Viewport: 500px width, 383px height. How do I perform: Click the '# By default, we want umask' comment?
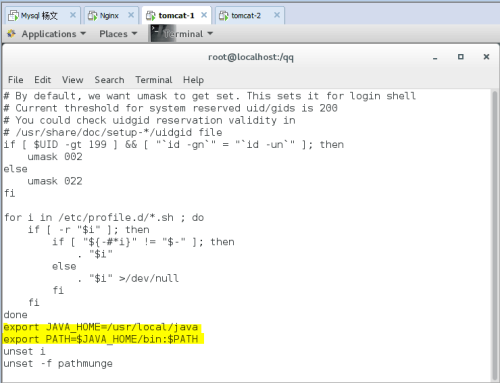pos(210,96)
